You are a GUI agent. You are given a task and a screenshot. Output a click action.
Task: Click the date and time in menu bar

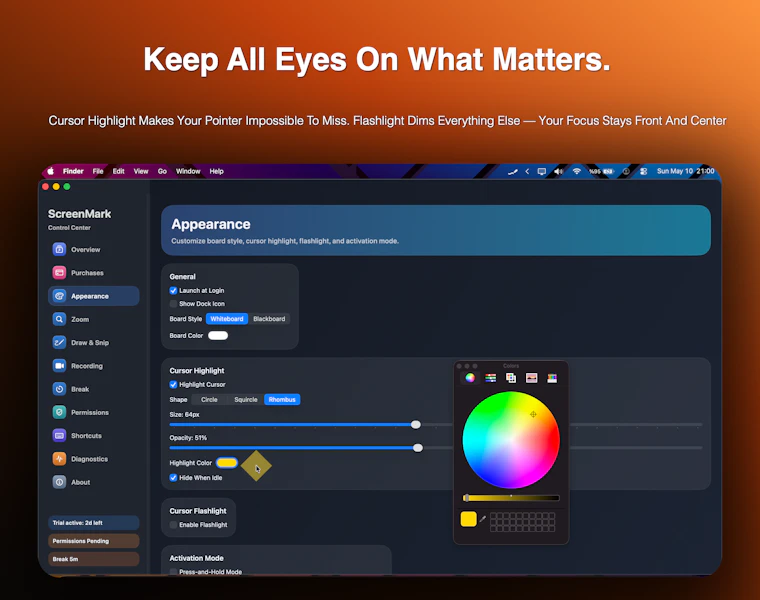(x=685, y=171)
